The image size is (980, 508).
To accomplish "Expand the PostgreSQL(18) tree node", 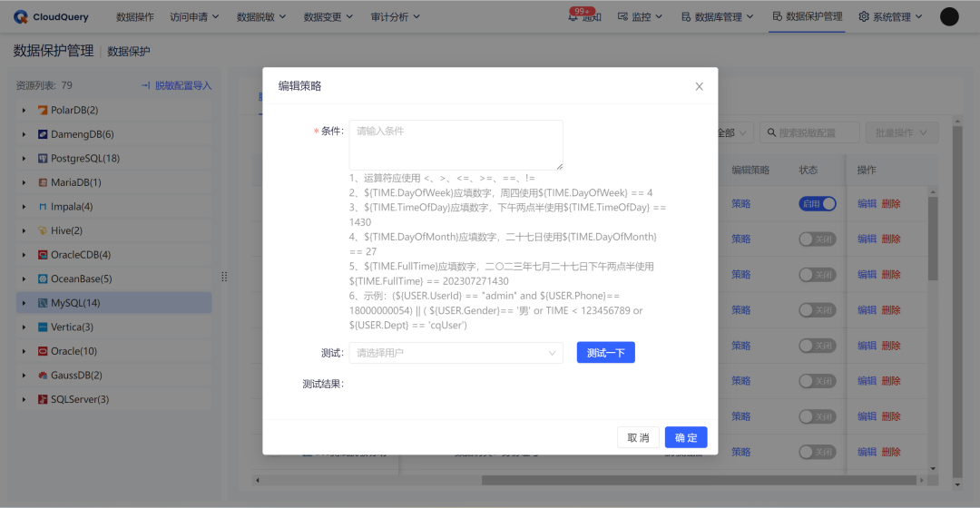I will tap(24, 159).
